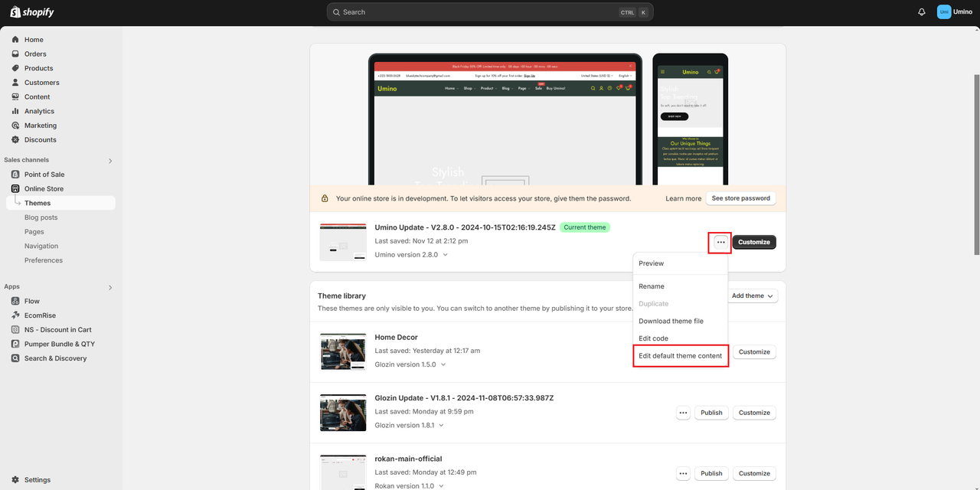Image resolution: width=980 pixels, height=490 pixels.
Task: Focus the top Search field
Action: point(490,12)
